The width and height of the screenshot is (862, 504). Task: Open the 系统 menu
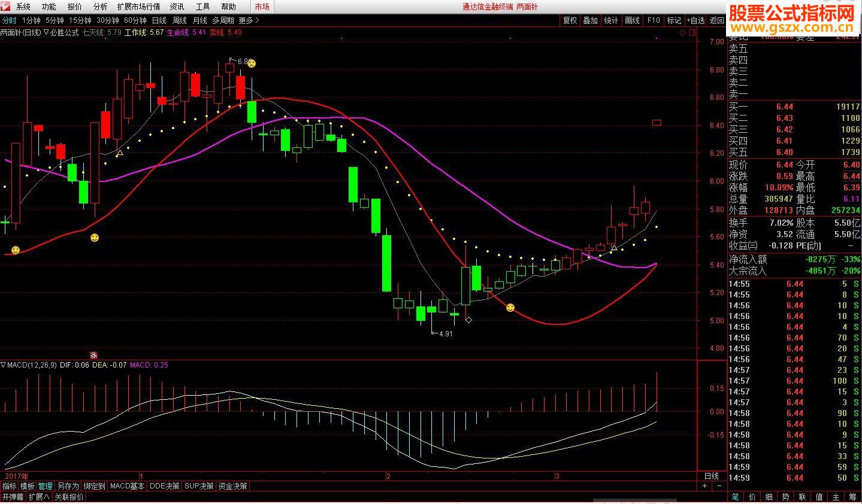pos(23,7)
